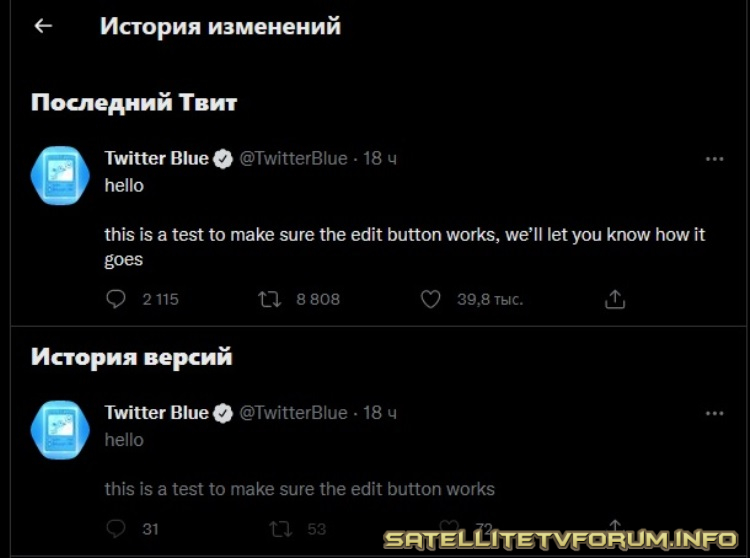Open more options for latest tweet

coord(715,159)
